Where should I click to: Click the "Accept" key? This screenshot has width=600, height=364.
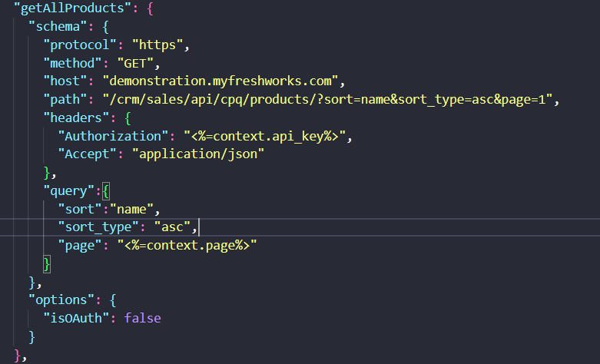pyautogui.click(x=87, y=154)
